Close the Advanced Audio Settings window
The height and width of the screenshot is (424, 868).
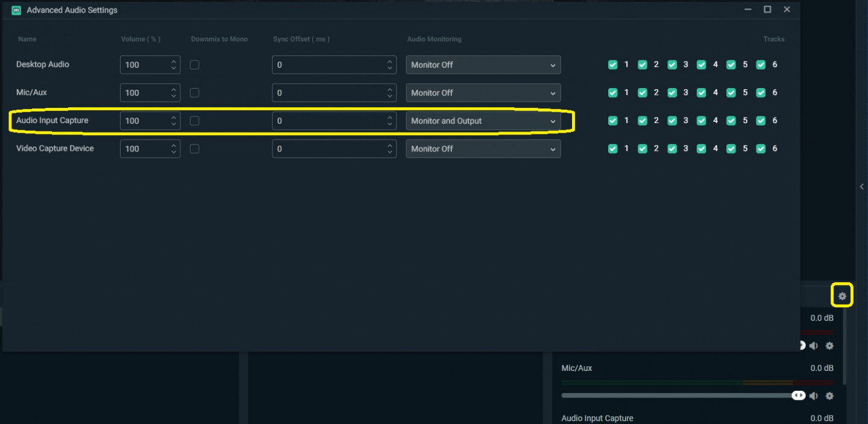(x=787, y=10)
